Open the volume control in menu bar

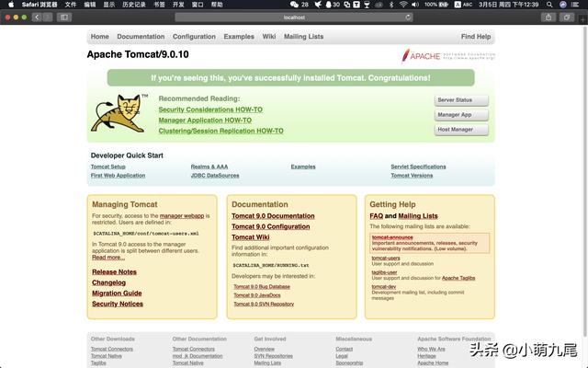[x=415, y=5]
